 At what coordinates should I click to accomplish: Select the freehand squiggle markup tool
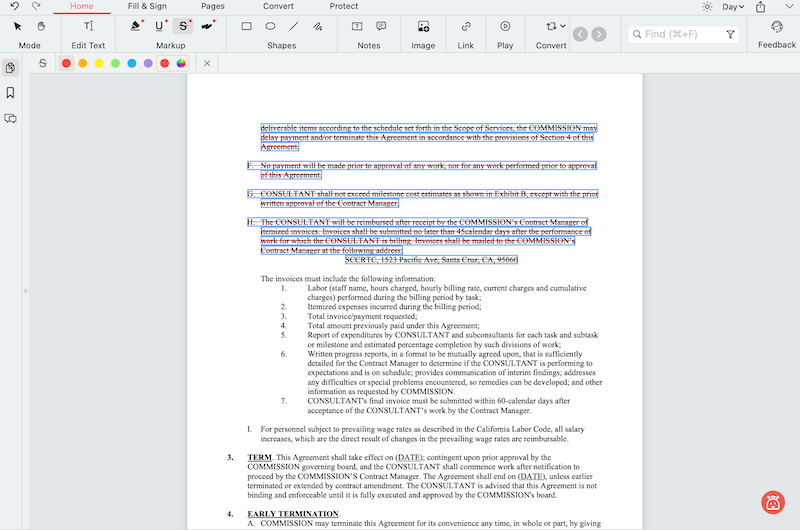[x=207, y=26]
